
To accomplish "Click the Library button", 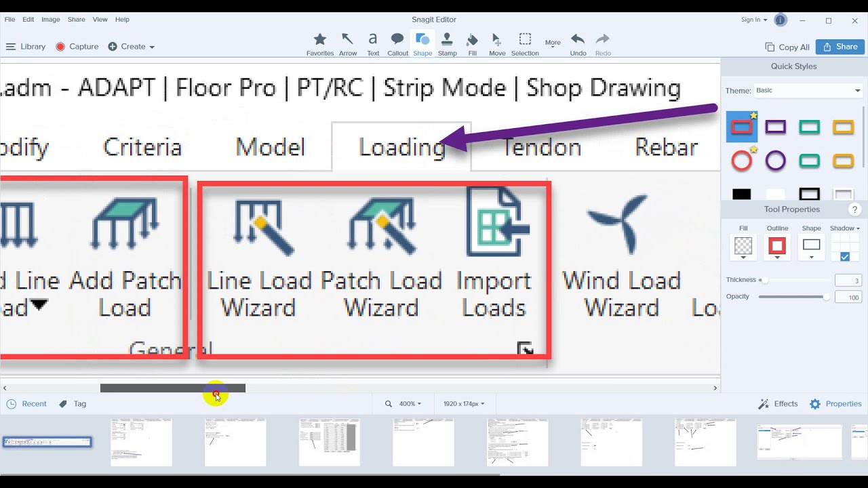I will tap(26, 47).
